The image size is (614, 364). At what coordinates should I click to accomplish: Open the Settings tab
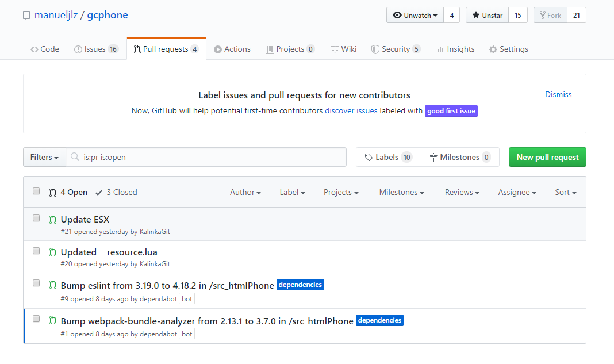(x=509, y=49)
